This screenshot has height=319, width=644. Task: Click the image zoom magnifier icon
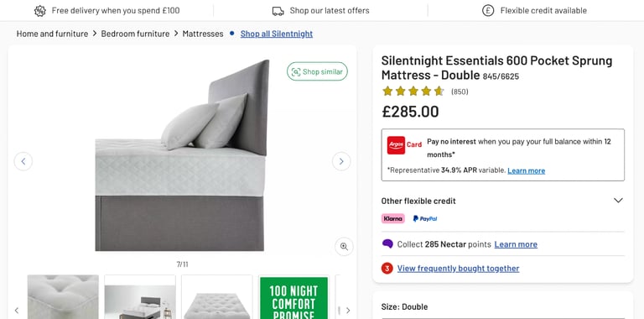pyautogui.click(x=344, y=247)
